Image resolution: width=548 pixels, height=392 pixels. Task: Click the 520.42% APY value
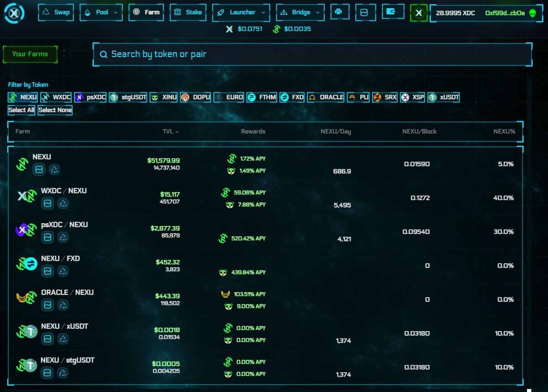248,238
